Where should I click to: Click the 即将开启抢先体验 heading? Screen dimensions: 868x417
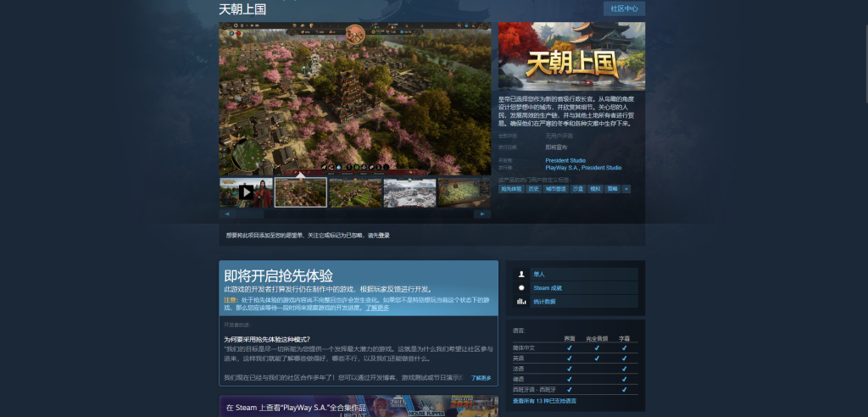(x=278, y=275)
